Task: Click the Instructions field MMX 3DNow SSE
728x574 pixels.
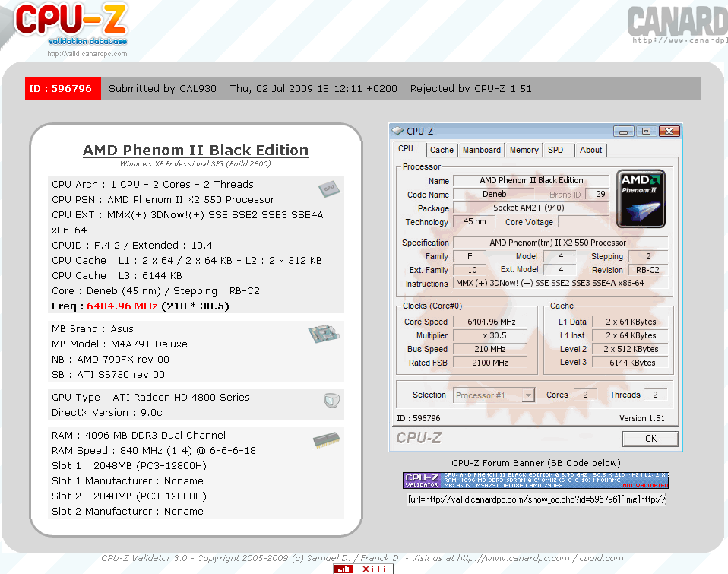Action: pos(561,284)
